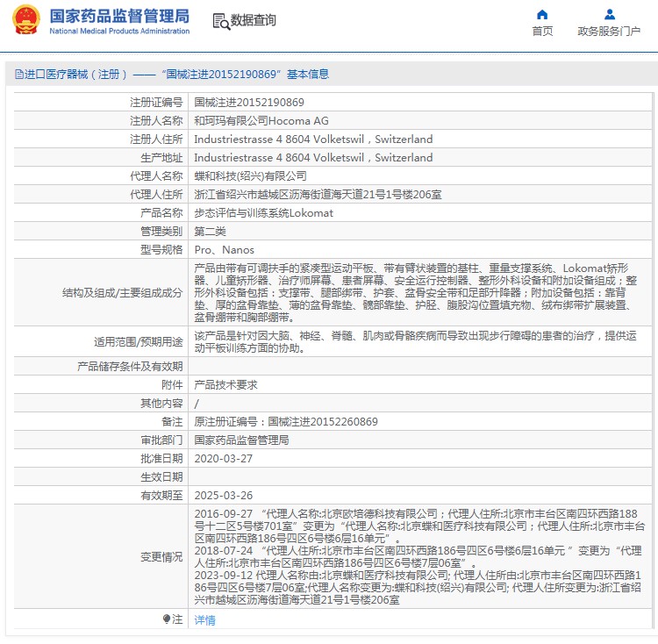The width and height of the screenshot is (658, 644).
Task: Click the national emblem logo icon
Action: (x=26, y=19)
